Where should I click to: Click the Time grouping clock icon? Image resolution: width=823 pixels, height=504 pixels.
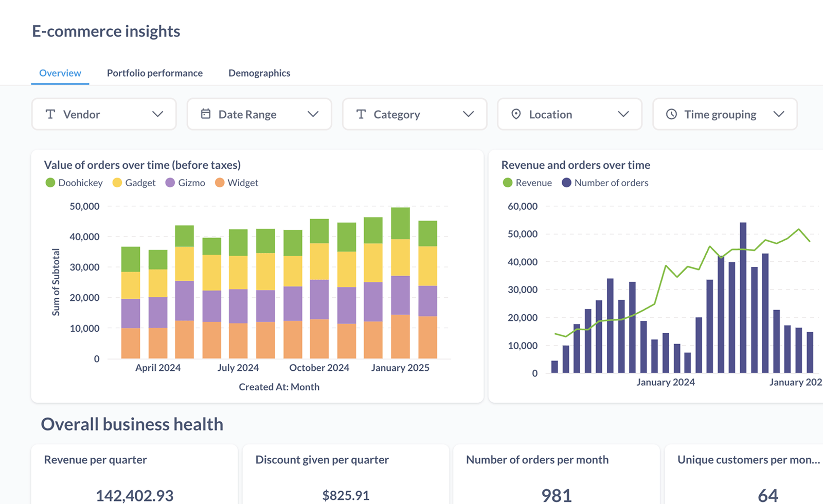pos(671,114)
